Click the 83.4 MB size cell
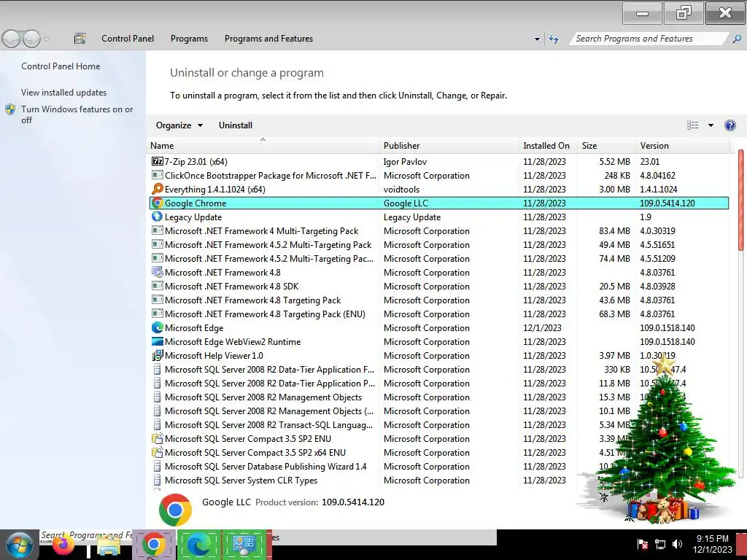Screen dimensions: 747x560 (614, 230)
